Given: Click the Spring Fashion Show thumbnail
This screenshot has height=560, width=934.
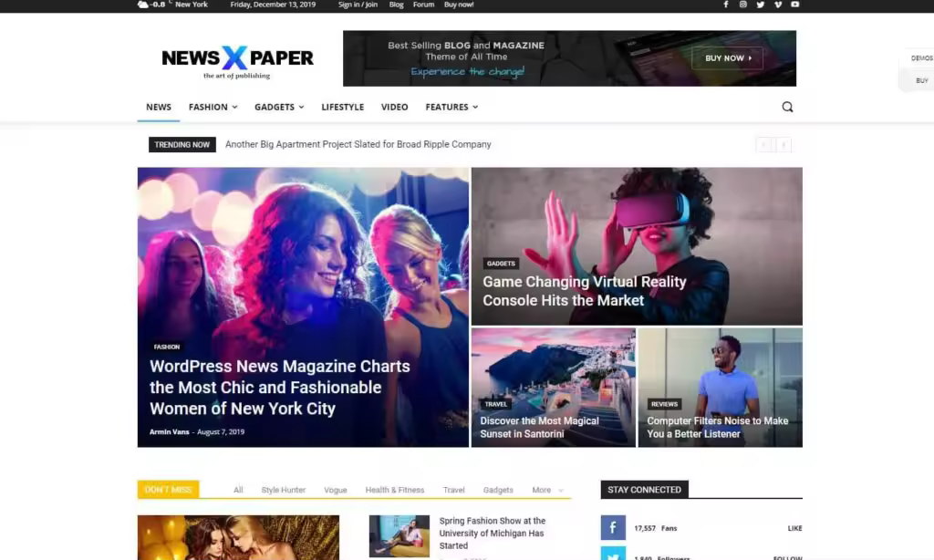Looking at the screenshot, I should pos(400,536).
